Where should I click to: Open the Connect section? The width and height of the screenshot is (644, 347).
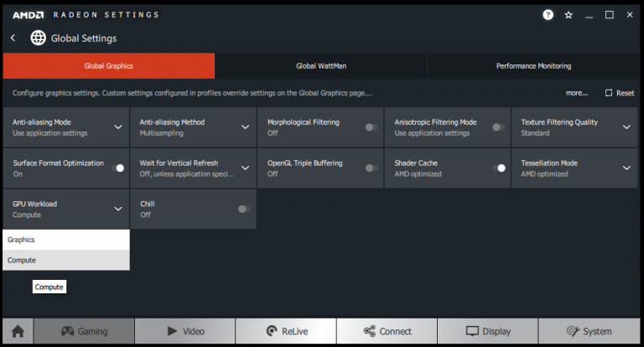pos(387,331)
